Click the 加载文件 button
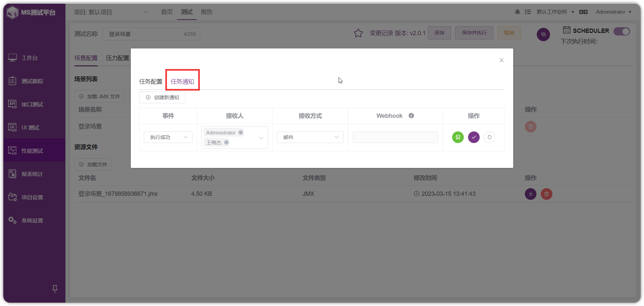 [x=93, y=164]
